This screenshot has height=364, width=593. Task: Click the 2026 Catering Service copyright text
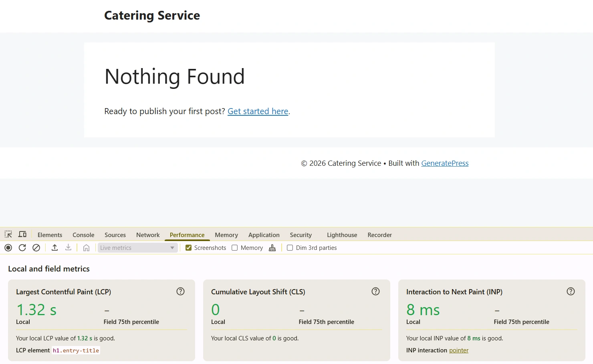pos(341,163)
